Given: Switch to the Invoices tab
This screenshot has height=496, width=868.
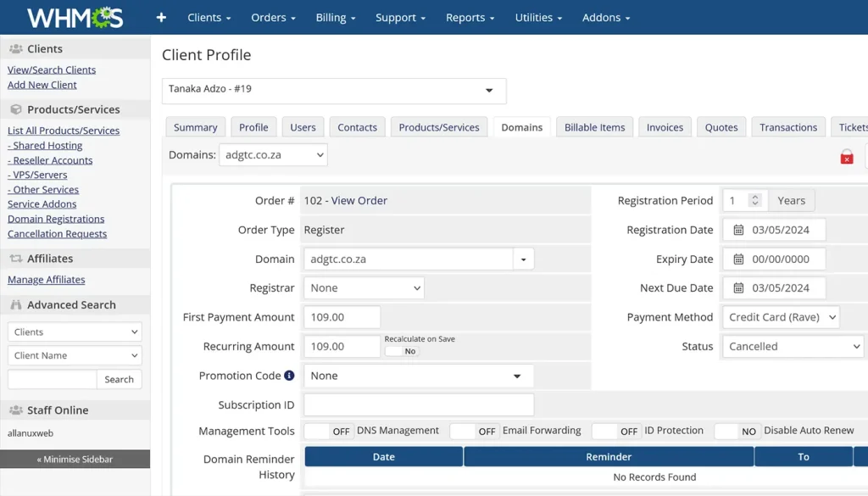Looking at the screenshot, I should coord(665,126).
